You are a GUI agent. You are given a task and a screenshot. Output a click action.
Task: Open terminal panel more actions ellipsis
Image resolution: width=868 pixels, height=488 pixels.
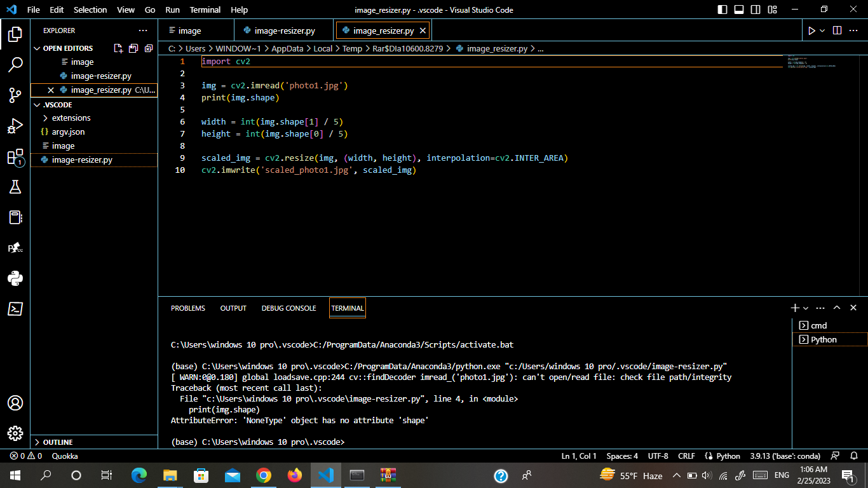pyautogui.click(x=820, y=308)
